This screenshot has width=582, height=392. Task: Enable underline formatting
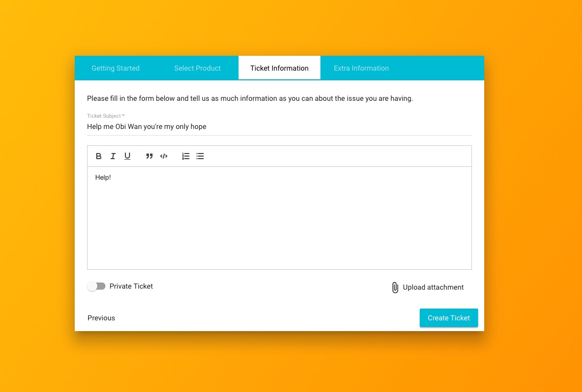click(127, 156)
